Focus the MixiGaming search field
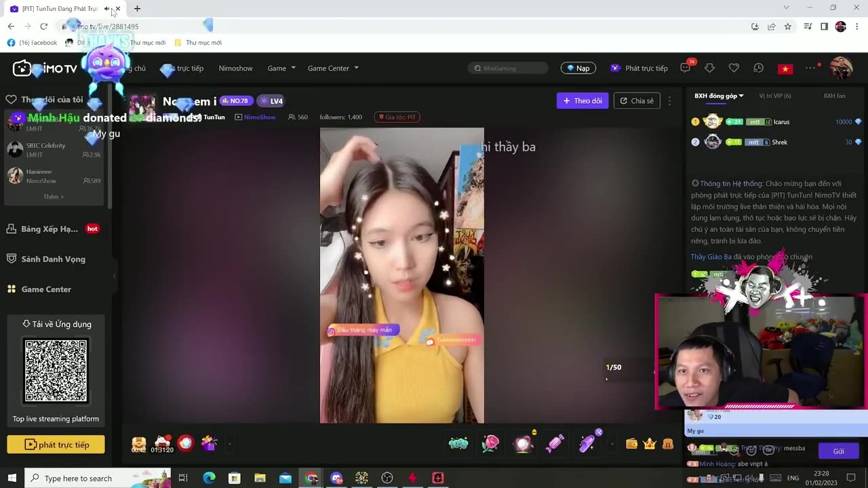Image resolution: width=868 pixels, height=488 pixels. click(508, 68)
